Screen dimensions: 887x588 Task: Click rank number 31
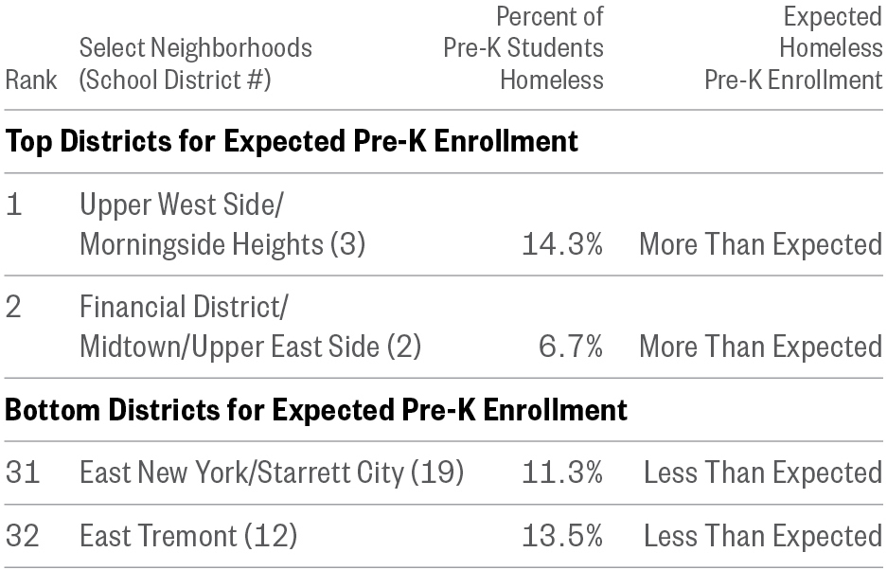click(23, 472)
